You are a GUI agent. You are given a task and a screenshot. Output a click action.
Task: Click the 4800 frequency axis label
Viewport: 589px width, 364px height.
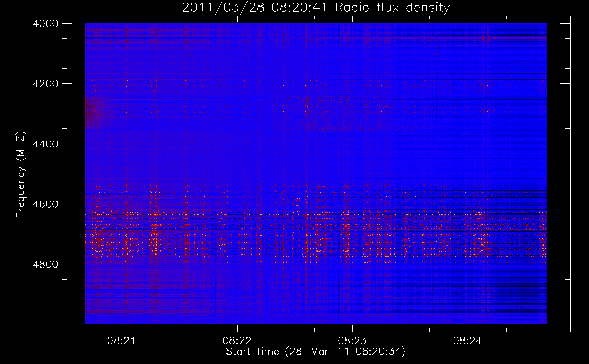[46, 264]
